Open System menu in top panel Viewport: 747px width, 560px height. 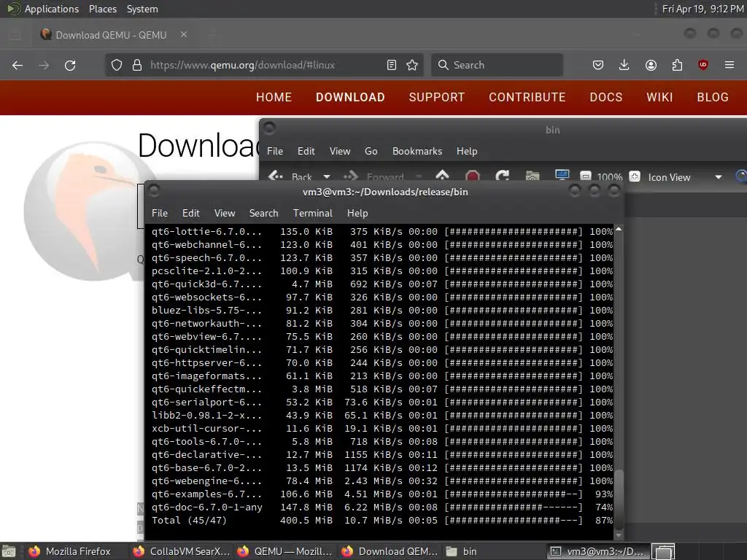click(142, 9)
